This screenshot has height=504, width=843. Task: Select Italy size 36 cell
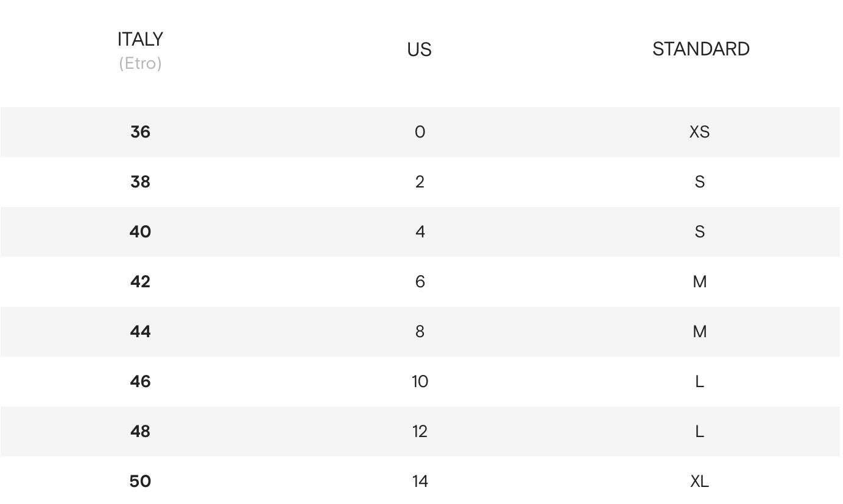coord(140,132)
